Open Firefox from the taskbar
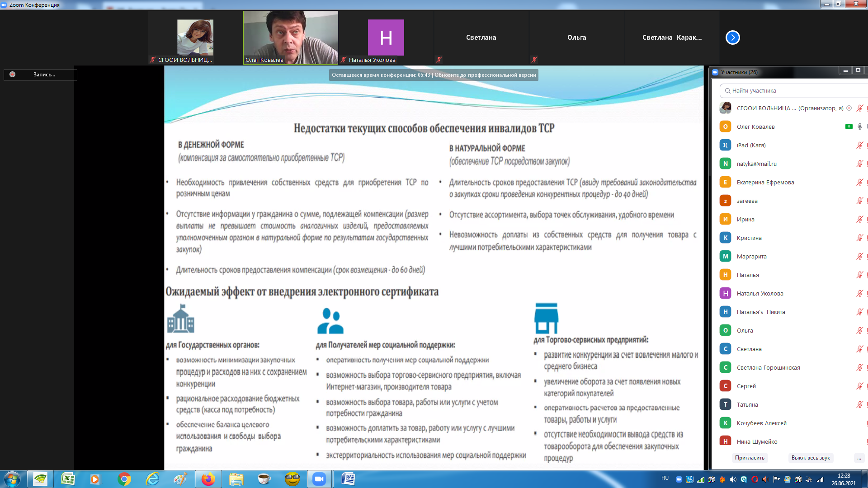The height and width of the screenshot is (488, 868). coord(208,479)
